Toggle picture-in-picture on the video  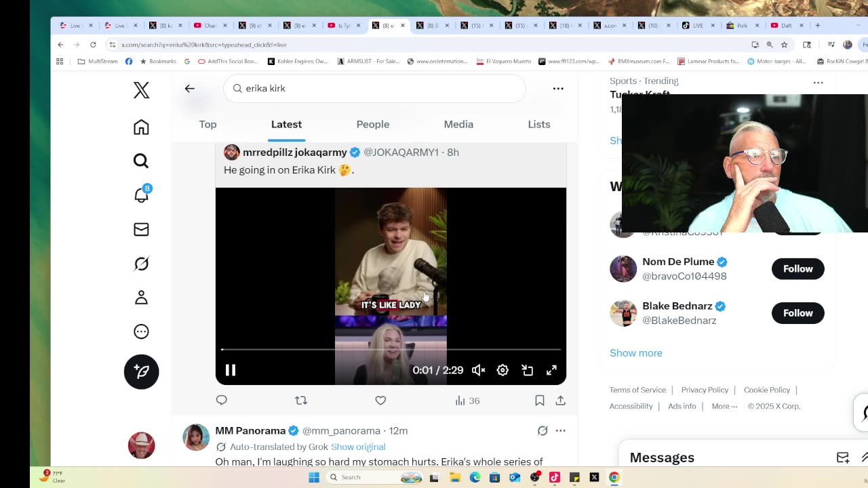click(x=527, y=370)
